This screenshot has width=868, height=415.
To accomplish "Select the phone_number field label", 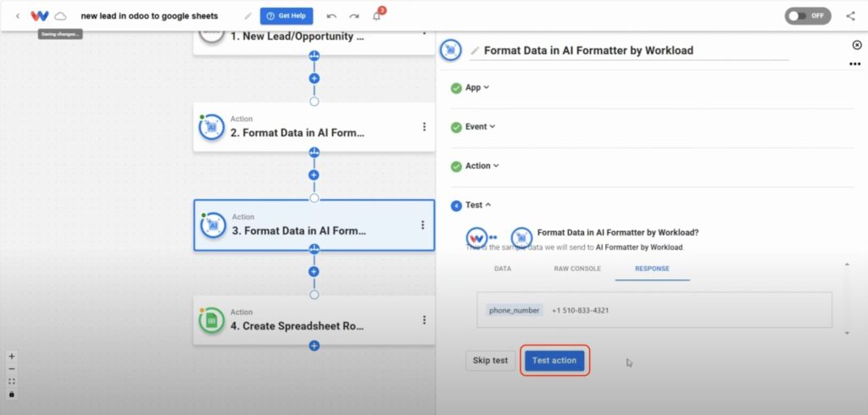I will click(x=515, y=311).
